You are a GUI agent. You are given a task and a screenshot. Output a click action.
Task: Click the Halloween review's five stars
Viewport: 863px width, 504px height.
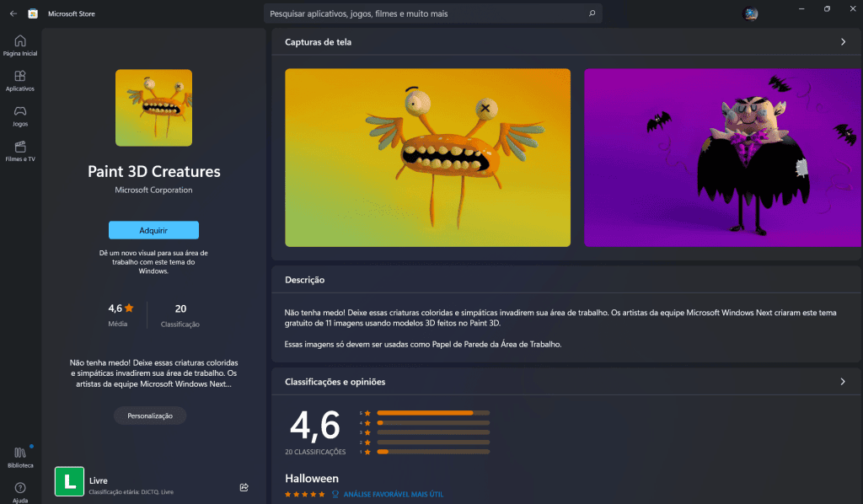click(x=305, y=494)
